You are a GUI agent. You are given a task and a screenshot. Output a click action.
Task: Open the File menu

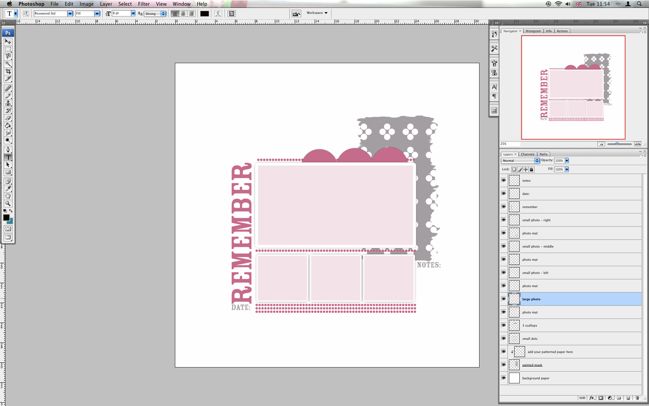tap(54, 4)
